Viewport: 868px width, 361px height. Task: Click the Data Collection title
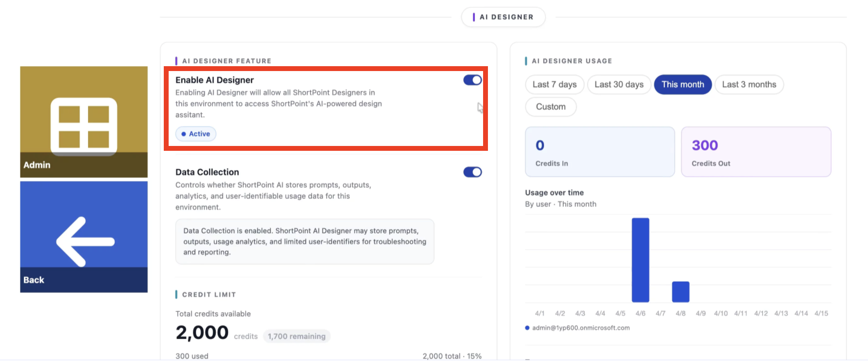click(x=207, y=172)
